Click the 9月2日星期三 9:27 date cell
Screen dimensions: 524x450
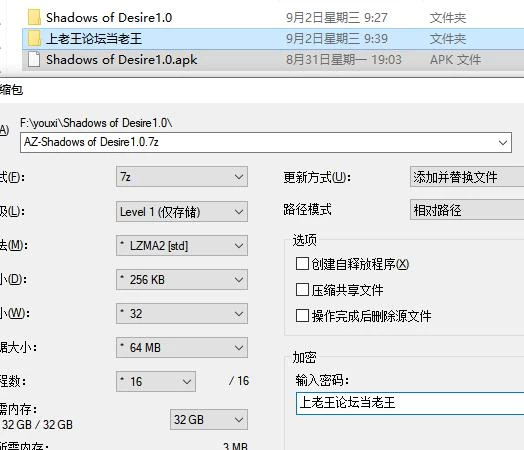pyautogui.click(x=337, y=18)
